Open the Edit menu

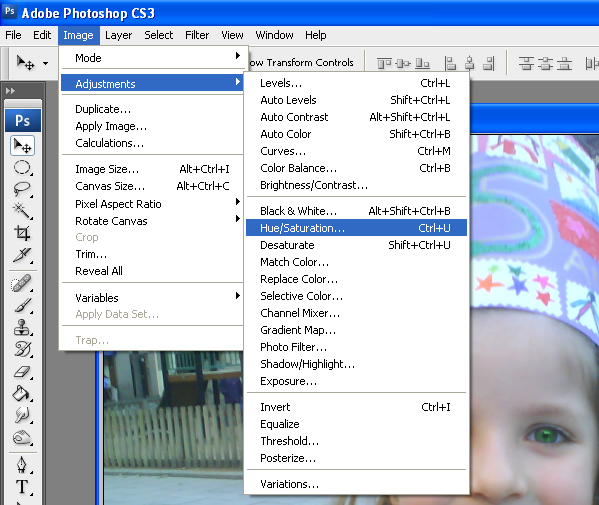pos(42,35)
